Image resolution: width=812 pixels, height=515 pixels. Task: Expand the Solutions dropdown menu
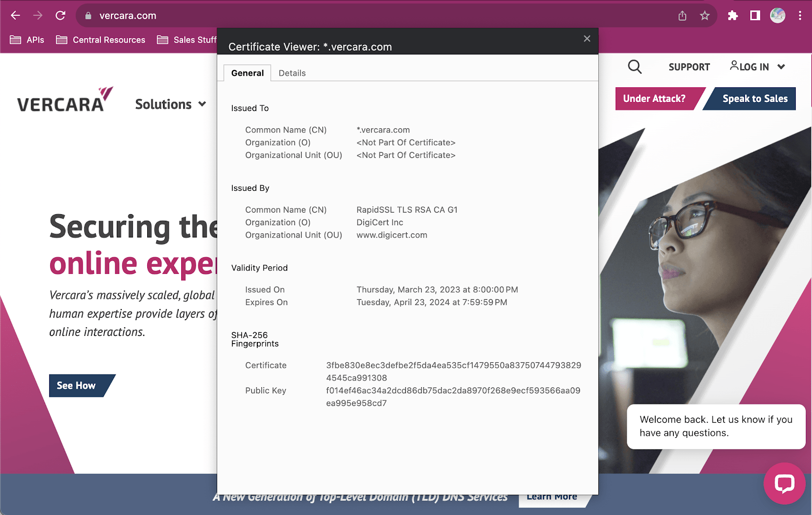[x=171, y=104]
